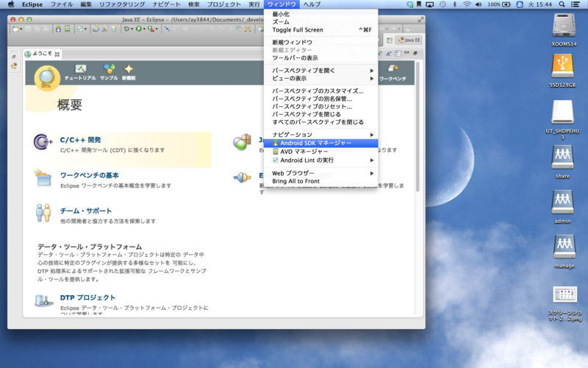Click the Debug bug toolbar icon
The width and height of the screenshot is (588, 368).
pyautogui.click(x=126, y=29)
